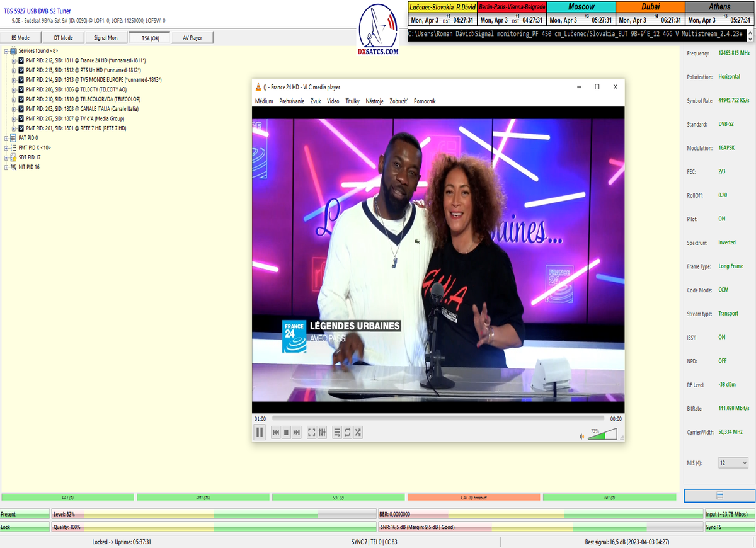
Task: Toggle VLC fullscreen mode
Action: coord(312,432)
